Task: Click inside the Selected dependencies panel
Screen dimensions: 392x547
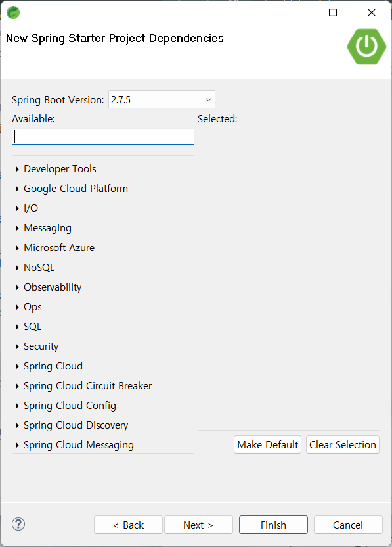Action: 289,283
